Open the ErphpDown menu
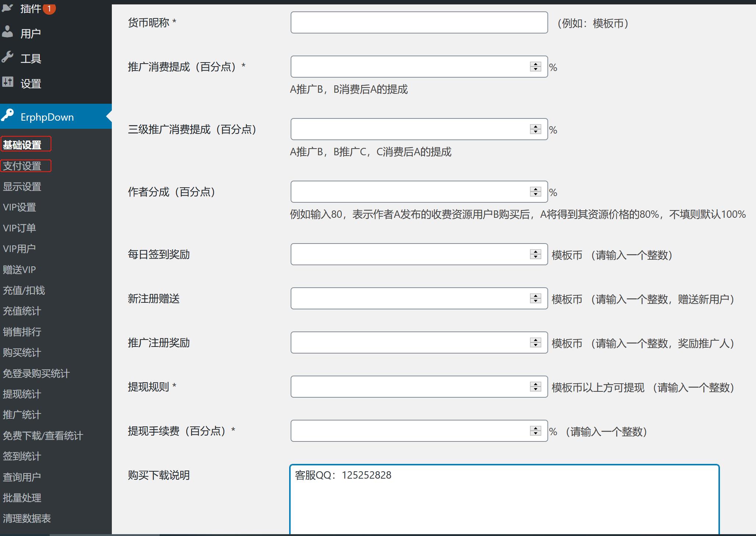The image size is (756, 536). [x=56, y=116]
